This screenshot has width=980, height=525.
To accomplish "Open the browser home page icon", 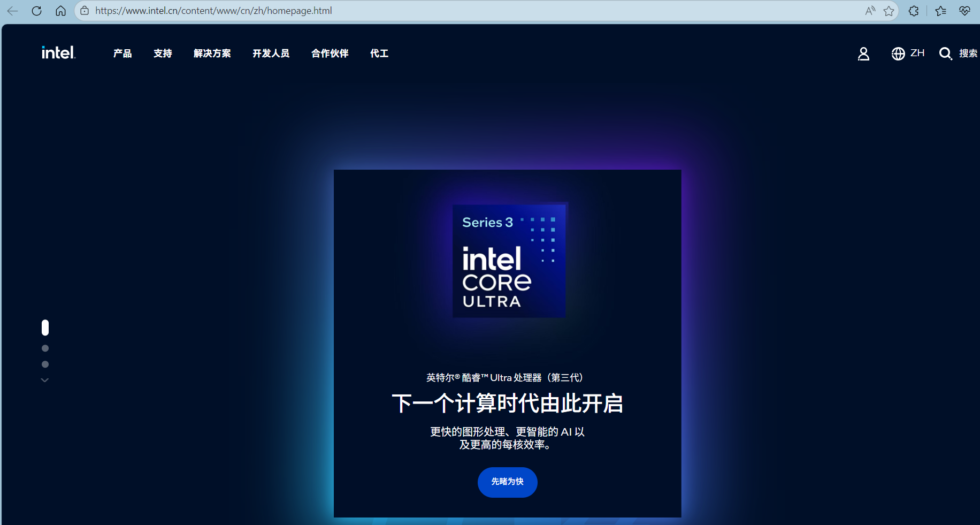I will pos(60,11).
